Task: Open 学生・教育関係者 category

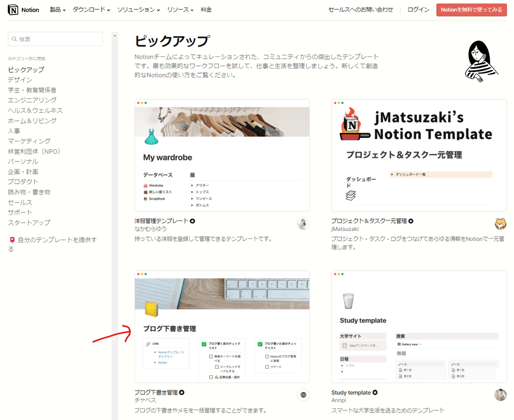Action: pos(32,90)
